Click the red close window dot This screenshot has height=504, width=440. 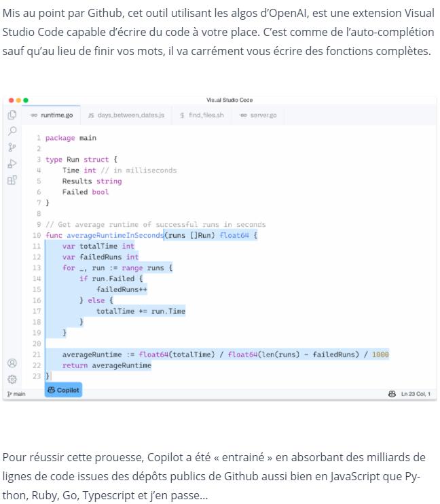pyautogui.click(x=12, y=101)
